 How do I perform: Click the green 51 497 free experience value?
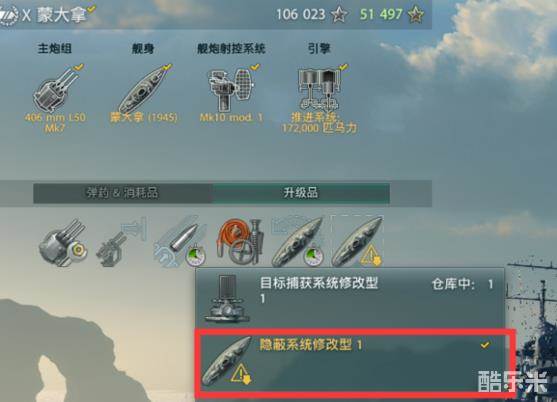(381, 14)
